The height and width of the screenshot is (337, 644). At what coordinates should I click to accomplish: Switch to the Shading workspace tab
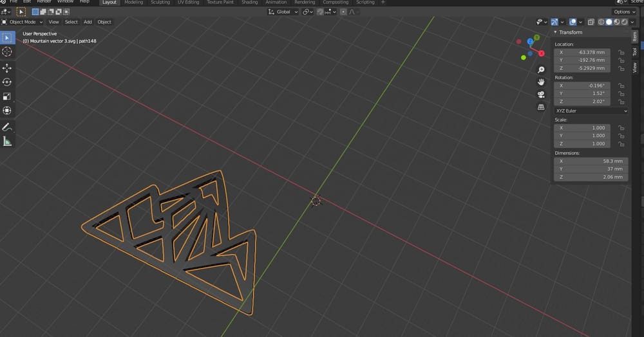coord(249,3)
